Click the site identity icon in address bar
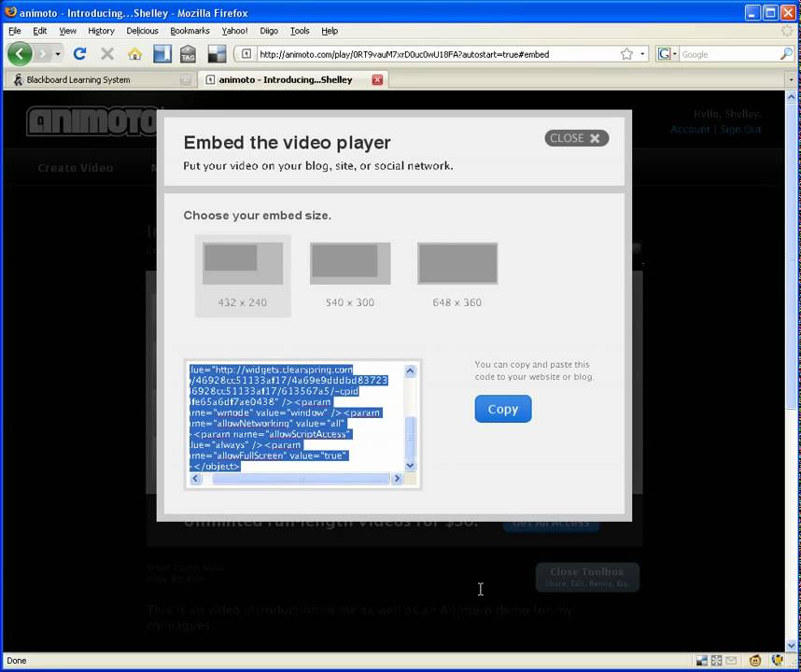 pos(246,54)
